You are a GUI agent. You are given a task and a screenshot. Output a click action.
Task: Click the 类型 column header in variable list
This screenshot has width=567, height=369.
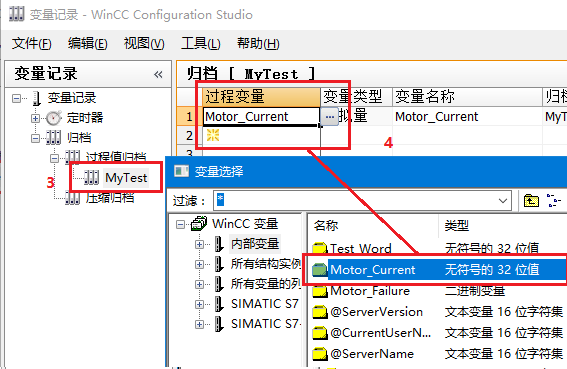pos(503,225)
